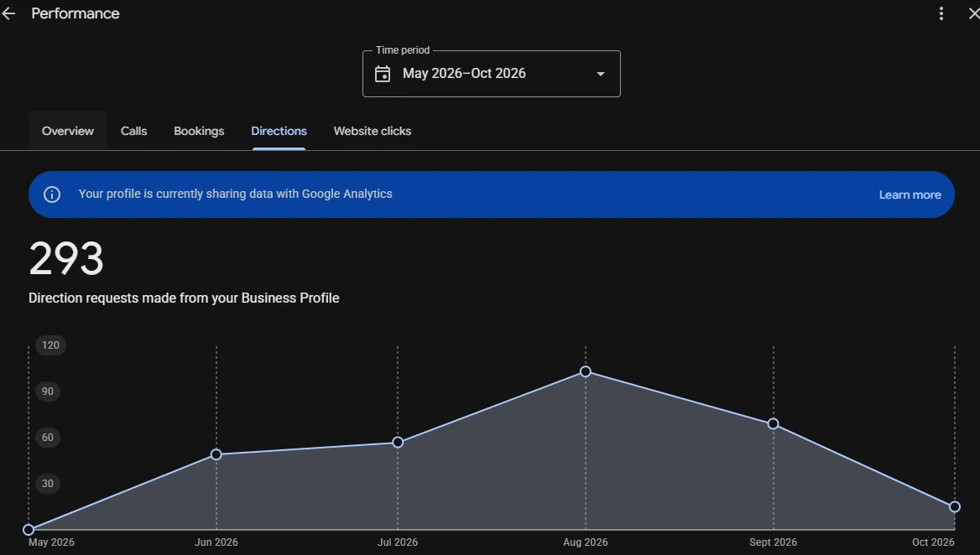The width and height of the screenshot is (980, 555).
Task: Click the 293 total directions figure
Action: tap(66, 258)
